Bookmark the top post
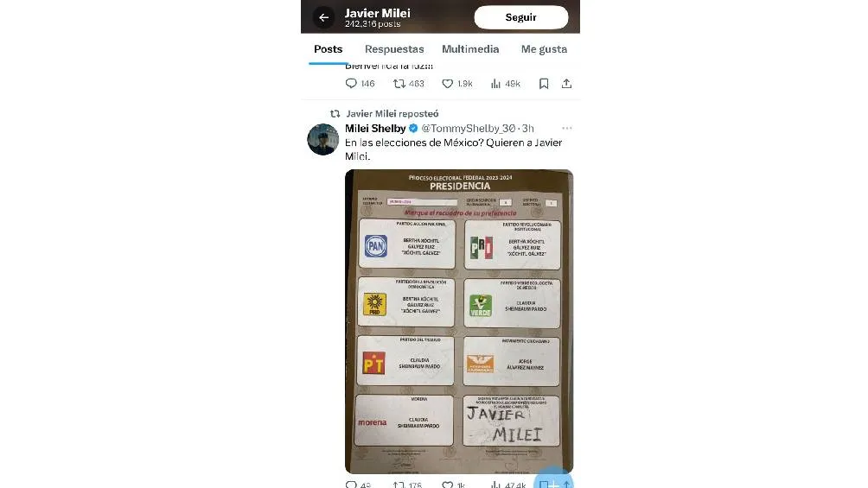Viewport: 868px width, 488px height. [544, 84]
